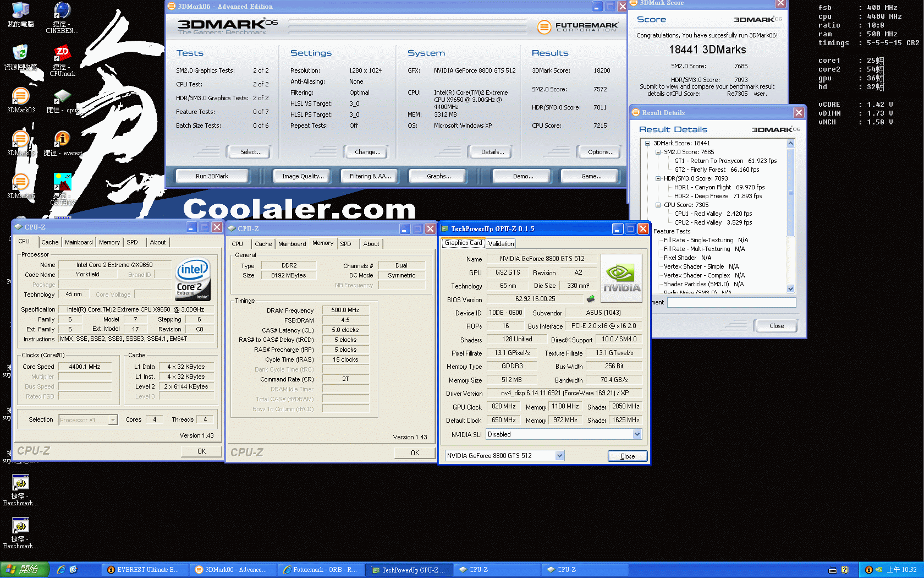The width and height of the screenshot is (924, 578).
Task: Open the everest shortcut on the desktop
Action: (x=62, y=143)
